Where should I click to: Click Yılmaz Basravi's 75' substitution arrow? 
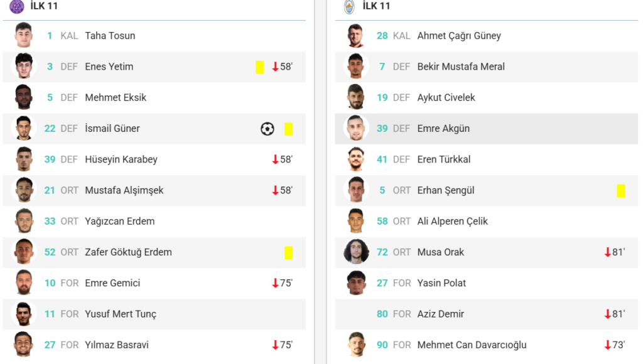click(x=275, y=345)
